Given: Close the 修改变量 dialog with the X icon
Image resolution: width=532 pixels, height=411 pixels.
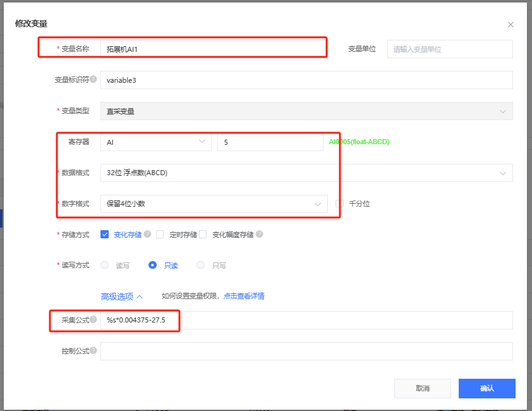Looking at the screenshot, I should coord(511,25).
